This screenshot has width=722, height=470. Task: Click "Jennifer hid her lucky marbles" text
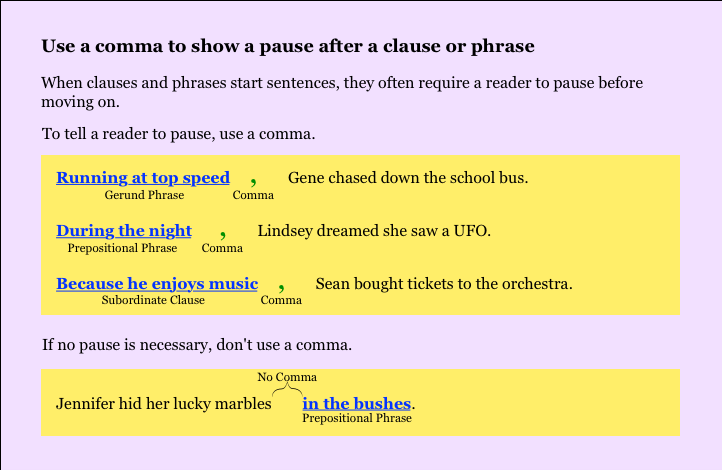[x=163, y=404]
